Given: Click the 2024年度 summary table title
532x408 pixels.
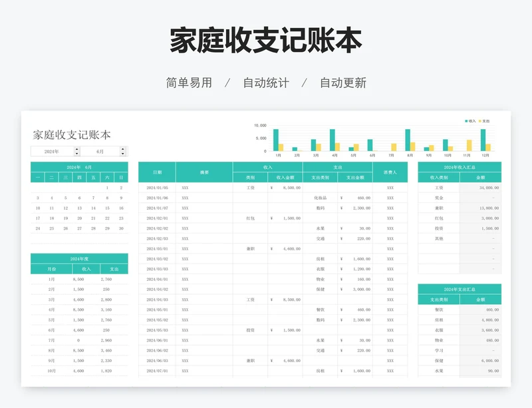Looking at the screenshot, I should 79,259.
